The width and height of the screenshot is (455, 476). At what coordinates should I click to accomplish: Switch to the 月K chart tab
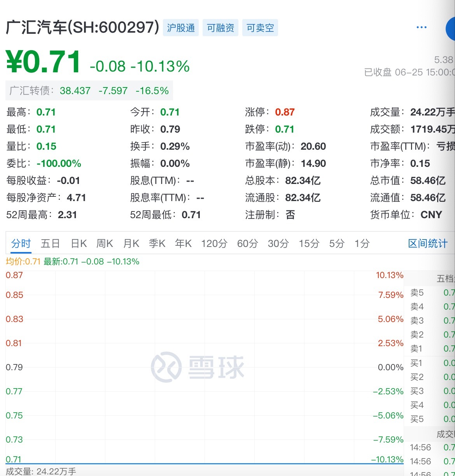131,244
